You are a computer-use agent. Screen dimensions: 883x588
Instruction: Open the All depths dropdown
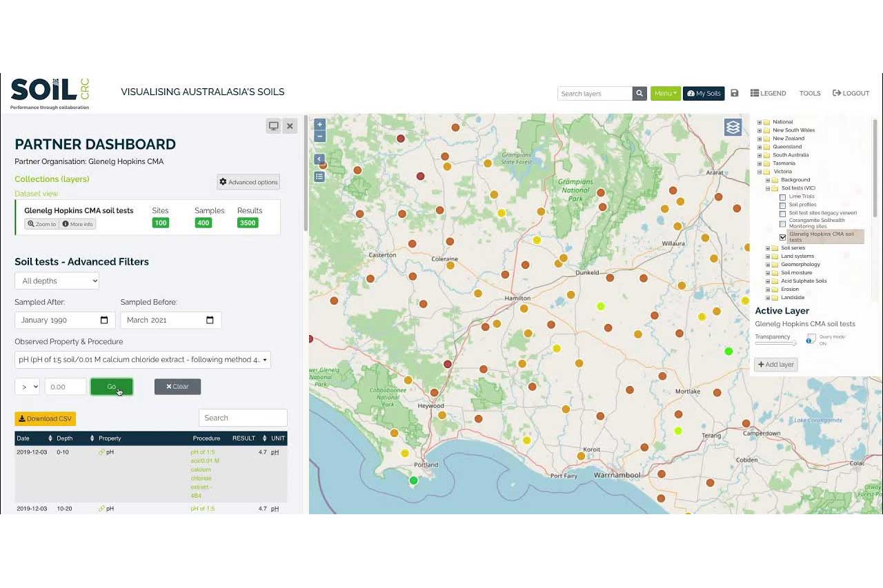57,281
